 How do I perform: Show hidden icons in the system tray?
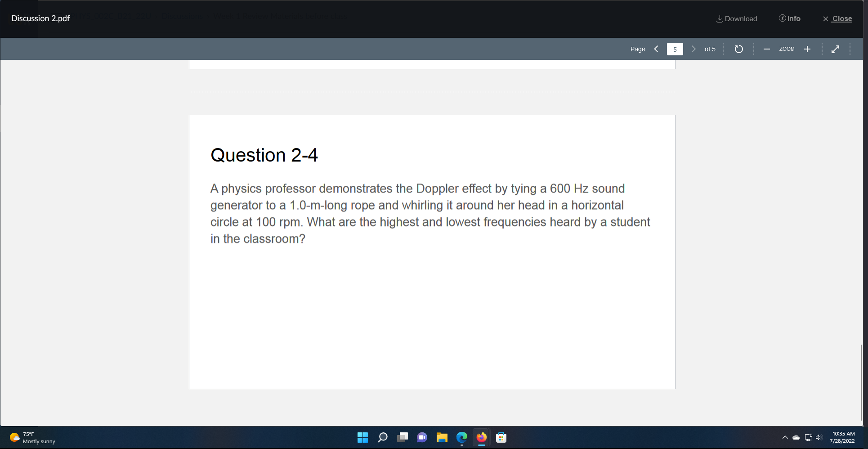785,437
